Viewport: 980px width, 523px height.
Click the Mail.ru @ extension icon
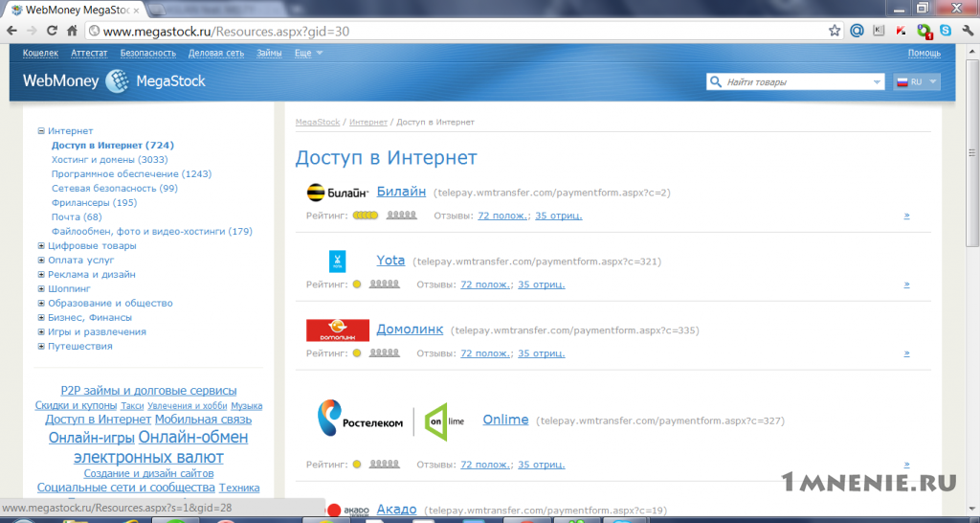point(857,31)
